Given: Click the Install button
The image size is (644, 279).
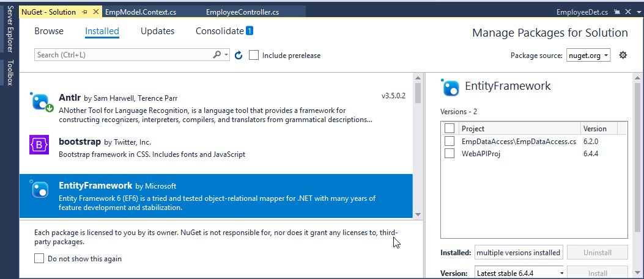Looking at the screenshot, I should click(x=597, y=273).
